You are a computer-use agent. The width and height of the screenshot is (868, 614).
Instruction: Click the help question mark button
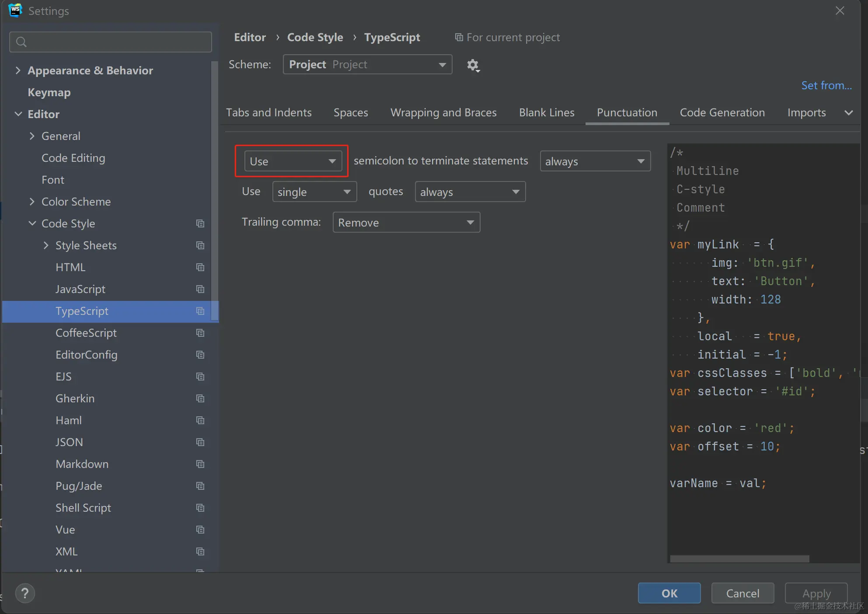point(25,593)
